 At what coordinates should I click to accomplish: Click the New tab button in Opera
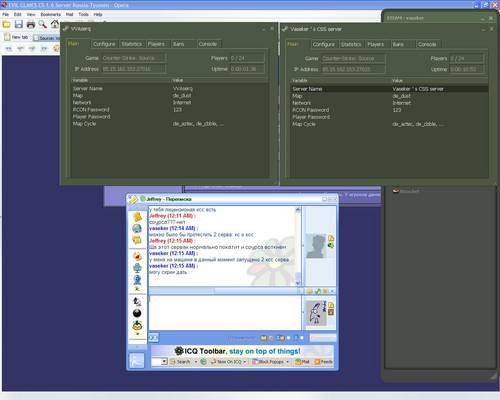tap(16, 37)
